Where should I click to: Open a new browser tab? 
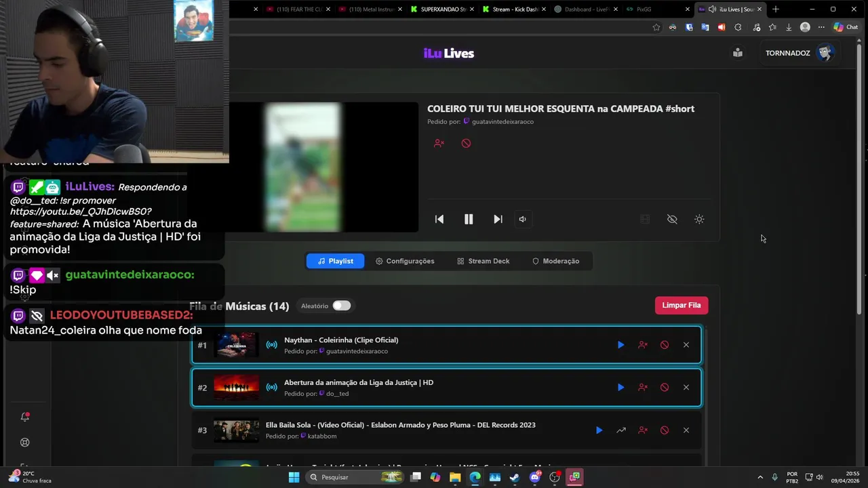point(776,9)
